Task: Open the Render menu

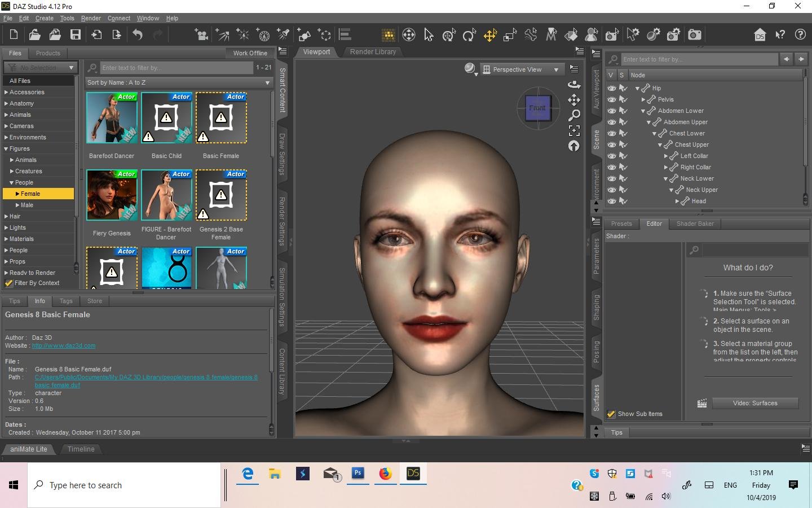Action: (x=91, y=18)
